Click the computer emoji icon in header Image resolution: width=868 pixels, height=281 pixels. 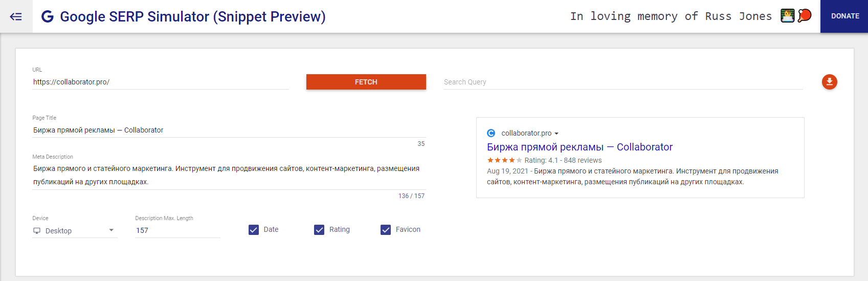(x=787, y=16)
